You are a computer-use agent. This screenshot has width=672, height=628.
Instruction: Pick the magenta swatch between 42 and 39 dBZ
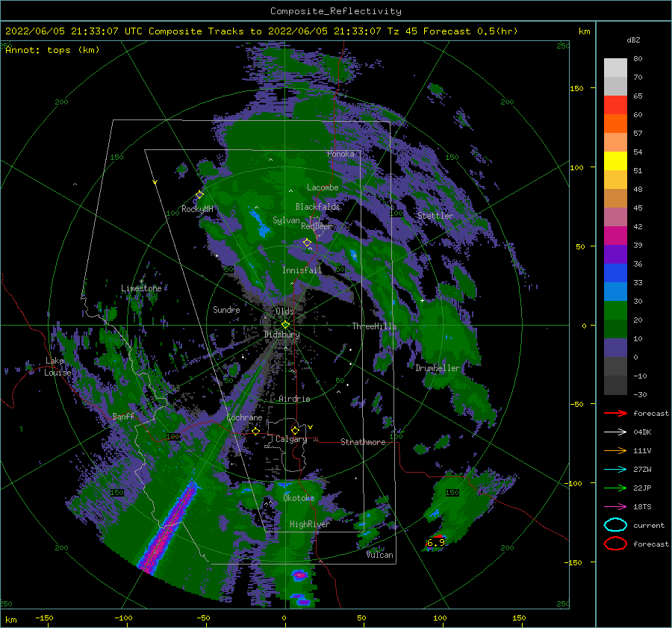pos(615,235)
